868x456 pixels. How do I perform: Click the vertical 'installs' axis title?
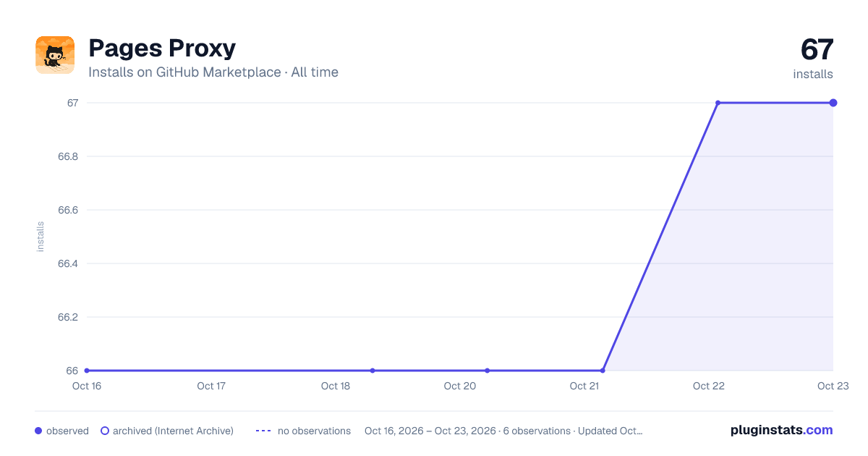(41, 237)
